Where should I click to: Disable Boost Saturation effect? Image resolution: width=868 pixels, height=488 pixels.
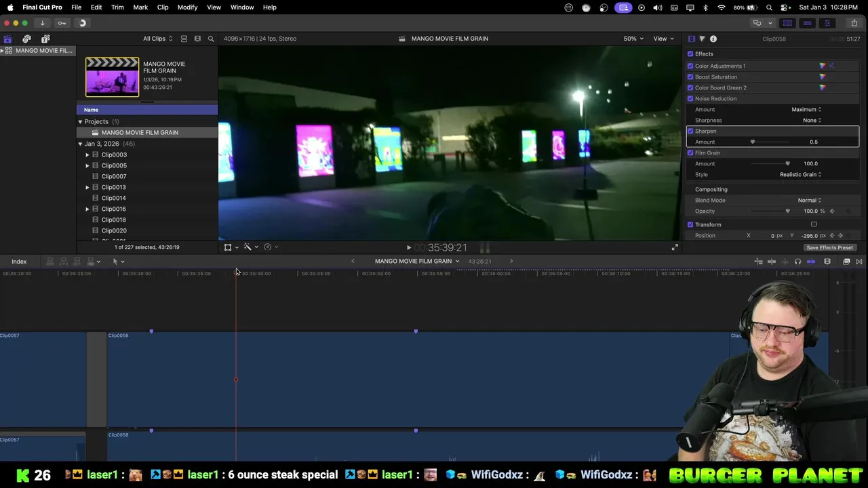pos(690,77)
